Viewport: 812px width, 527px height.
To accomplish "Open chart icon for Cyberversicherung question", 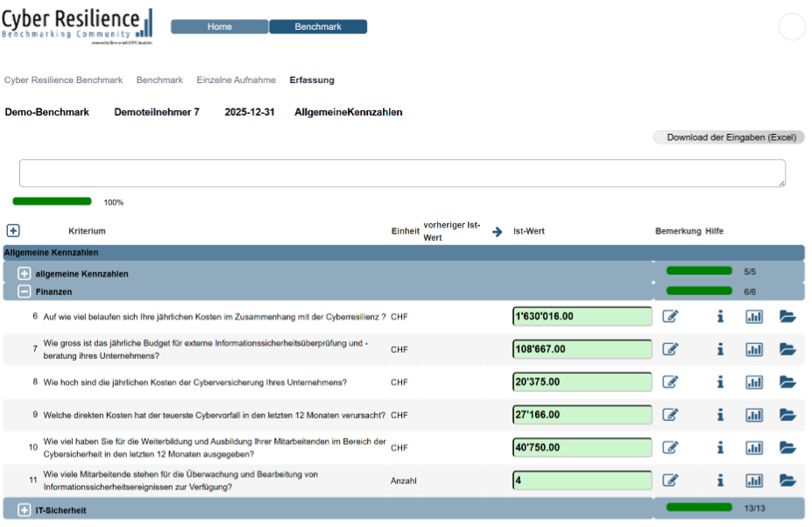I will (x=754, y=382).
